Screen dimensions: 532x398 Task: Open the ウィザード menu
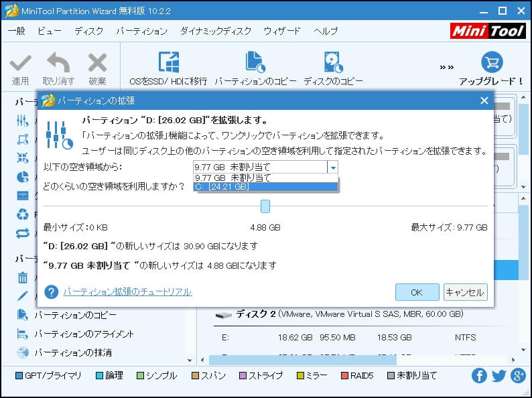point(282,31)
